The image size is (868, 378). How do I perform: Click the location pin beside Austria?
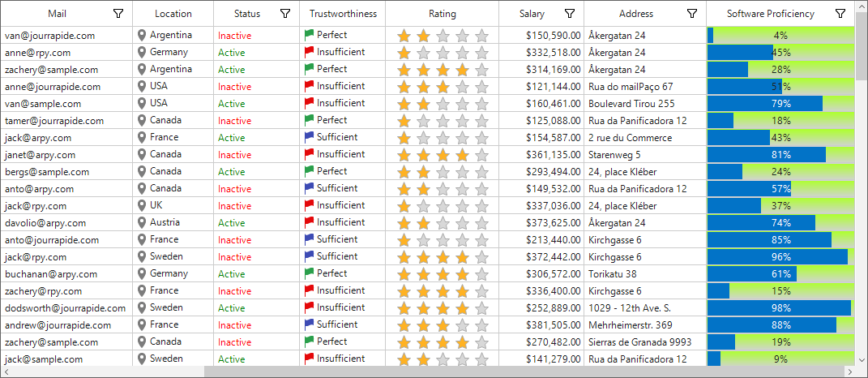[x=143, y=223]
